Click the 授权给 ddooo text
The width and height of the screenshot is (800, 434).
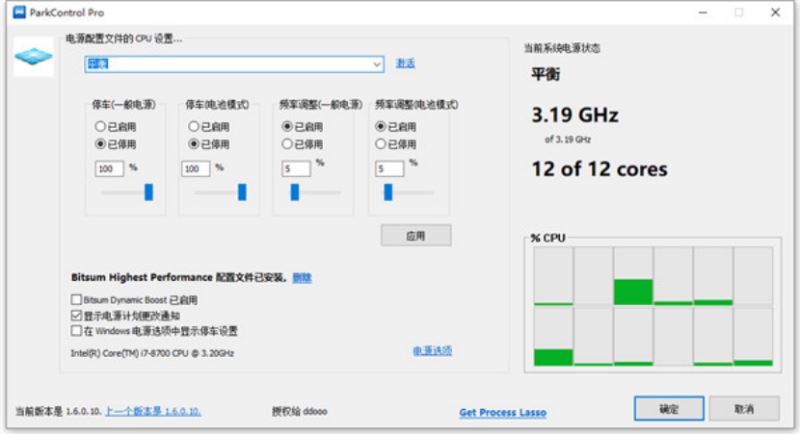(x=299, y=411)
